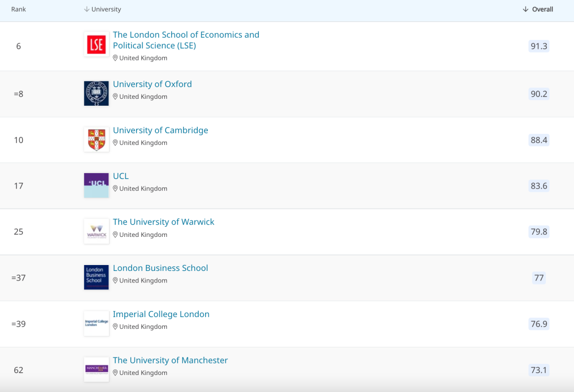
Task: Click the Rank column header
Action: click(19, 10)
